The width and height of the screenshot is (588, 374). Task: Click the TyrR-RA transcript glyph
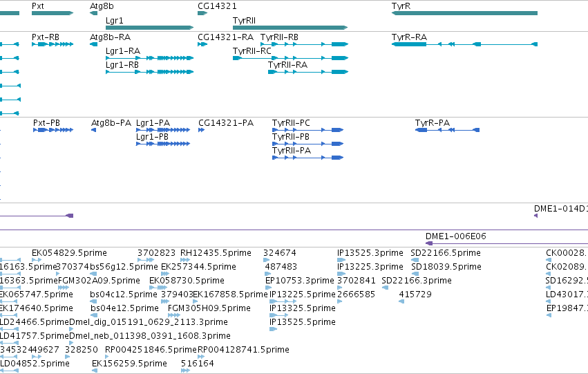click(x=464, y=44)
